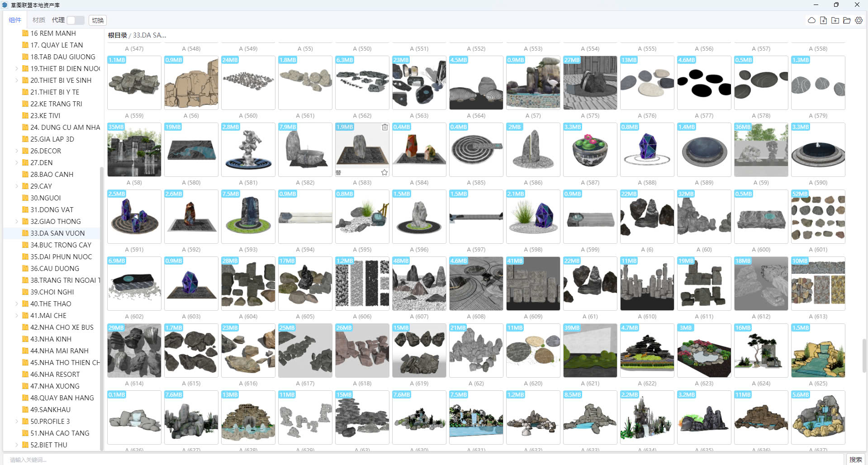The image size is (868, 465).
Task: Select the 组件 components tab
Action: click(x=15, y=20)
